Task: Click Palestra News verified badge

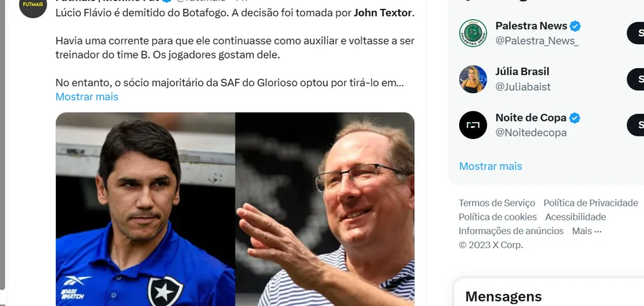Action: (575, 26)
